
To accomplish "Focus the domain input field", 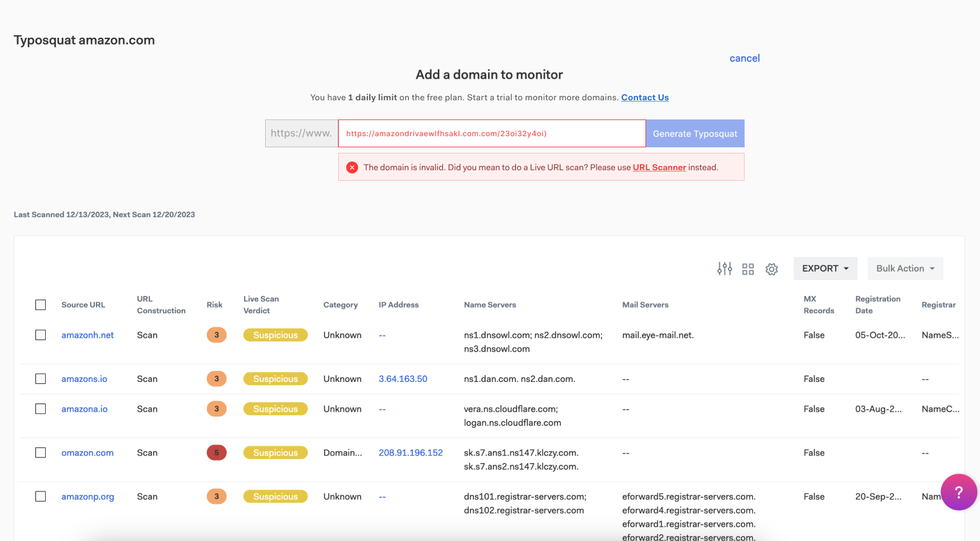I will tap(492, 133).
